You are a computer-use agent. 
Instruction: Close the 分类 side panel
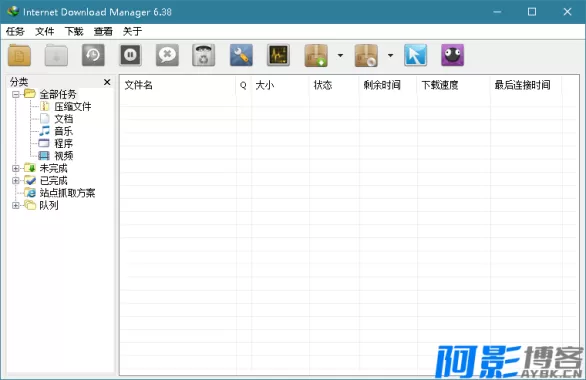[107, 82]
